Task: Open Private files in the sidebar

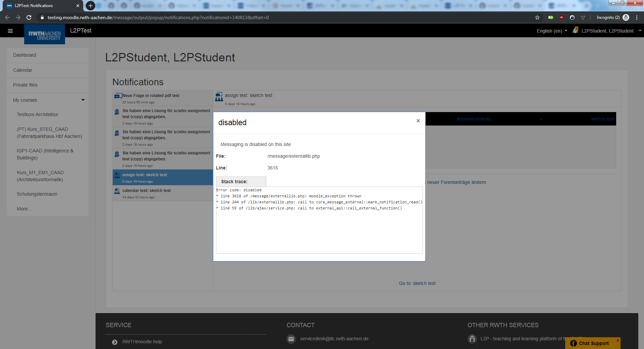Action: pyautogui.click(x=48, y=85)
